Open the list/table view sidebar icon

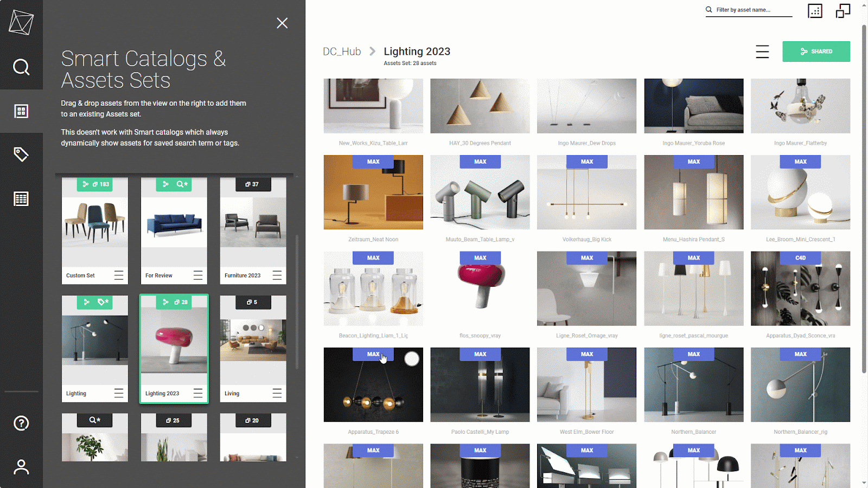pyautogui.click(x=21, y=199)
